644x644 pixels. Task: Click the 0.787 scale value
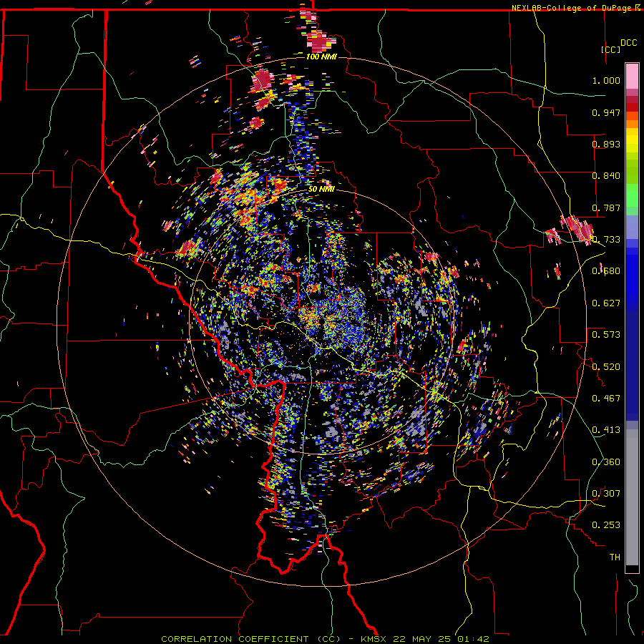pyautogui.click(x=606, y=208)
